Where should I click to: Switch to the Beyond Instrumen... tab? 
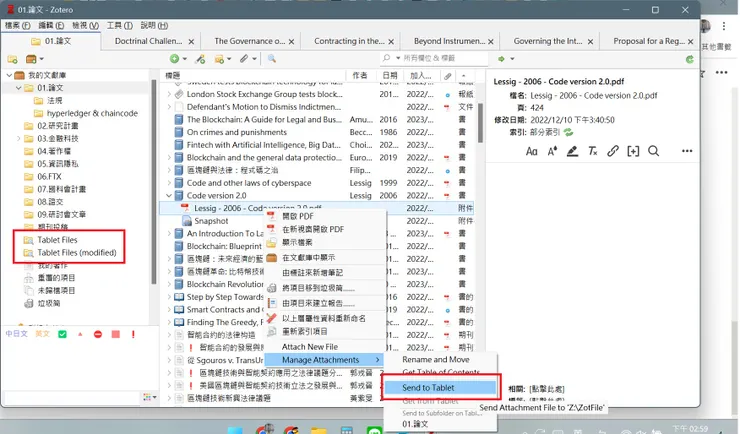click(x=449, y=41)
